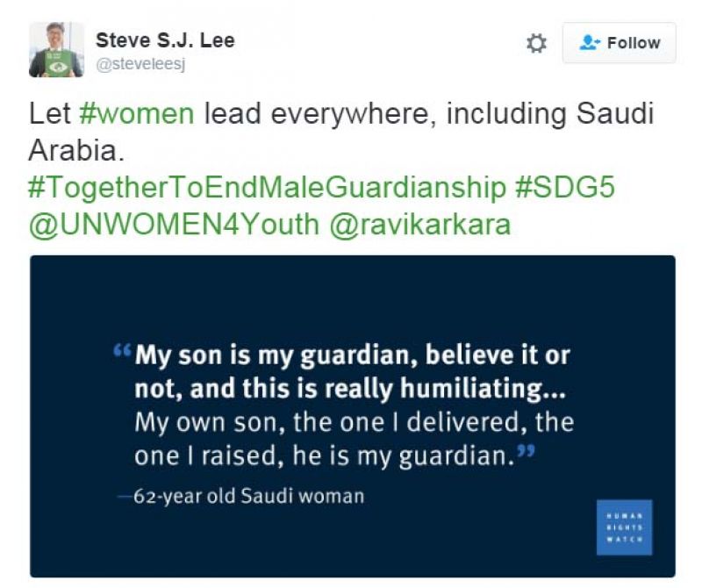Screen dimensions: 702x588
Task: Open Steve S.J. Lee's profile avatar
Action: [x=56, y=50]
